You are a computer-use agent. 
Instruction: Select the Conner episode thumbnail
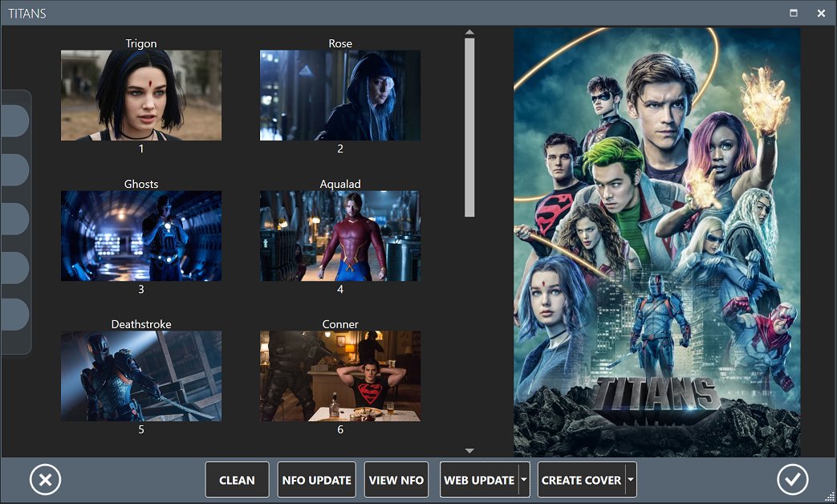click(340, 376)
